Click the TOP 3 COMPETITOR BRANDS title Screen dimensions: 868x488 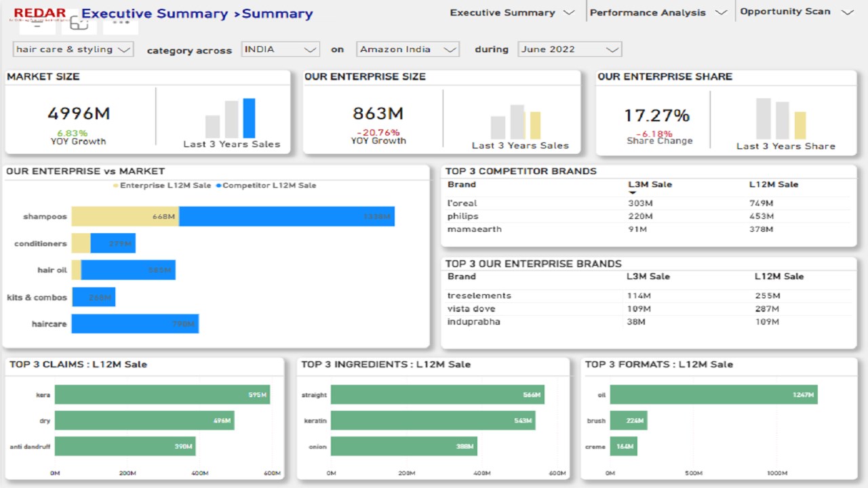[521, 171]
